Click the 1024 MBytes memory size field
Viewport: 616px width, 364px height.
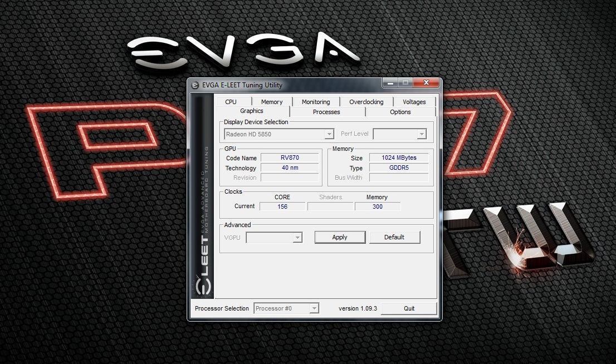pos(399,158)
